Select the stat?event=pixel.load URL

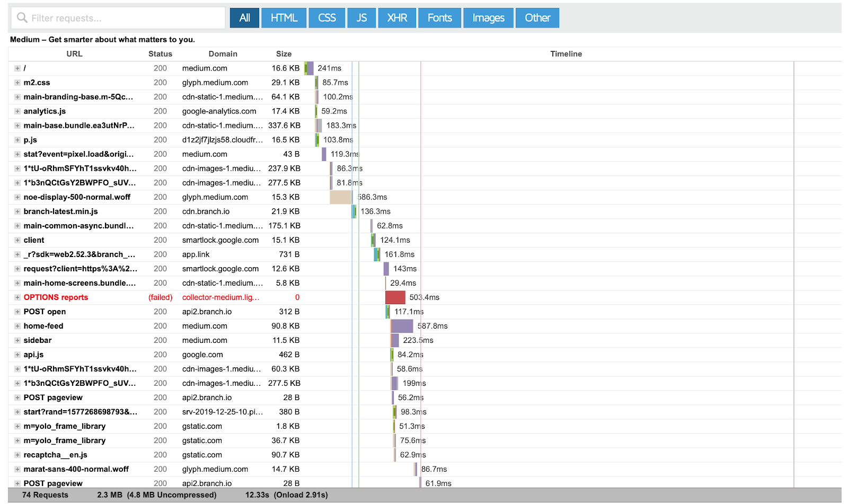[x=78, y=154]
